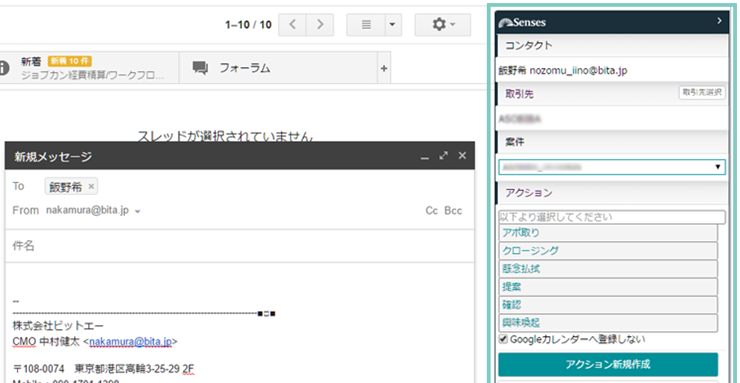This screenshot has width=740, height=383.
Task: Add a new inbox tab with the plus icon
Action: coord(384,68)
